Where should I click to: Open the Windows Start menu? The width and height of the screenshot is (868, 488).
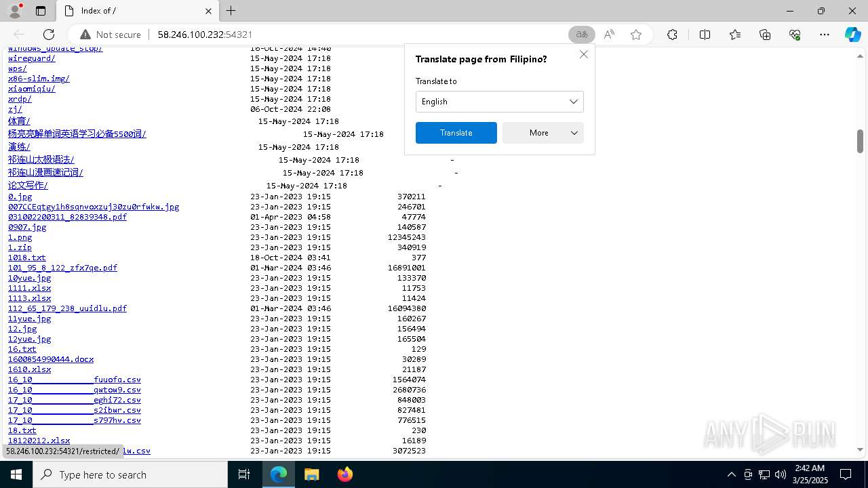16,474
